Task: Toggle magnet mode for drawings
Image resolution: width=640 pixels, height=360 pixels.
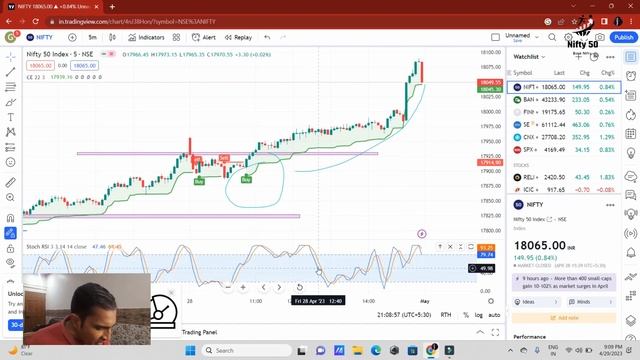Action: tap(11, 218)
